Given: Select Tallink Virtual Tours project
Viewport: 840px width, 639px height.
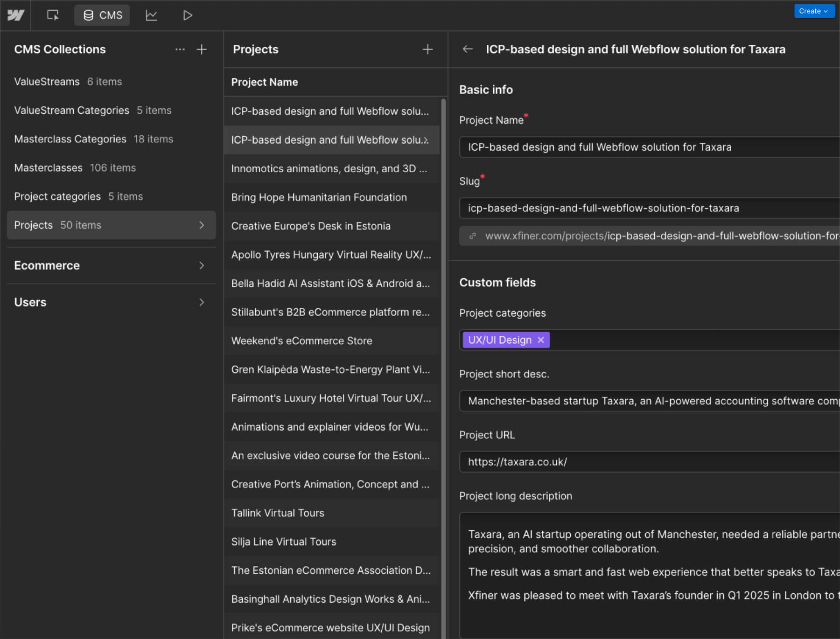Looking at the screenshot, I should (331, 513).
